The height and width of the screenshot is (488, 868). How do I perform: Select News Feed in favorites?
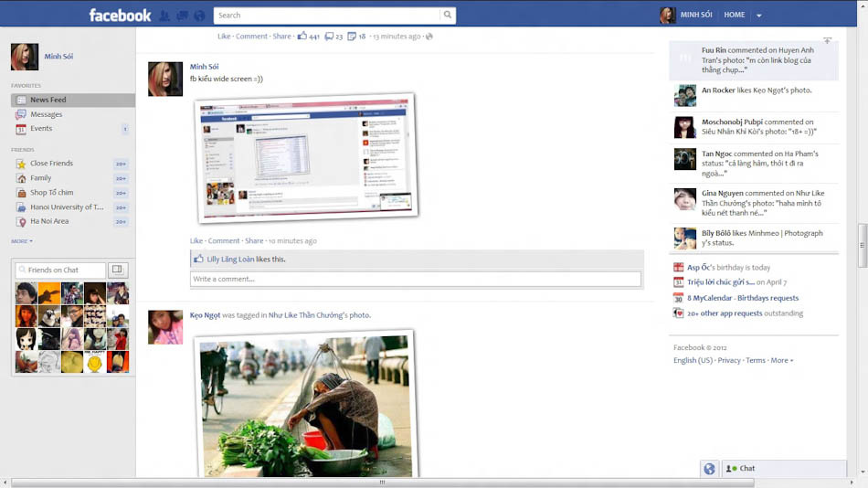(72, 100)
